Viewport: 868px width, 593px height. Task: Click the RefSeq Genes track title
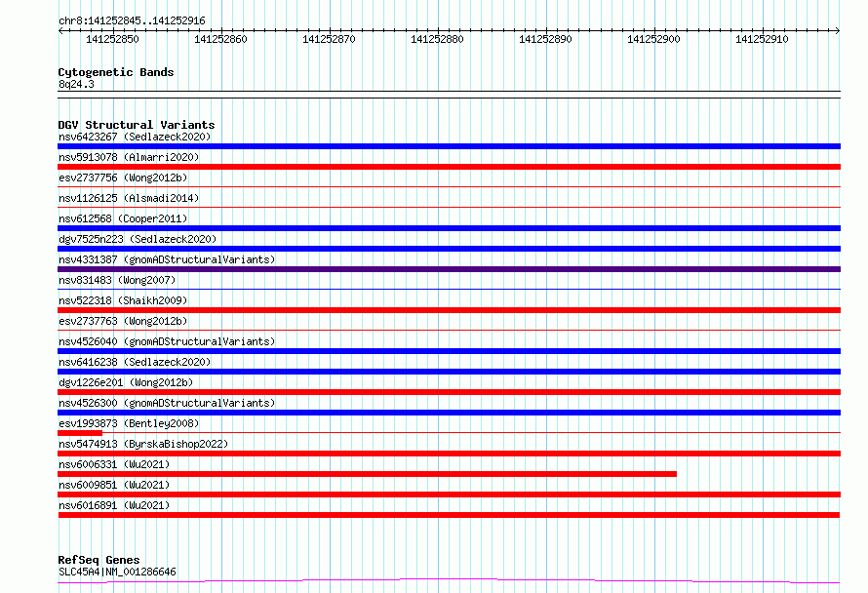tap(99, 561)
